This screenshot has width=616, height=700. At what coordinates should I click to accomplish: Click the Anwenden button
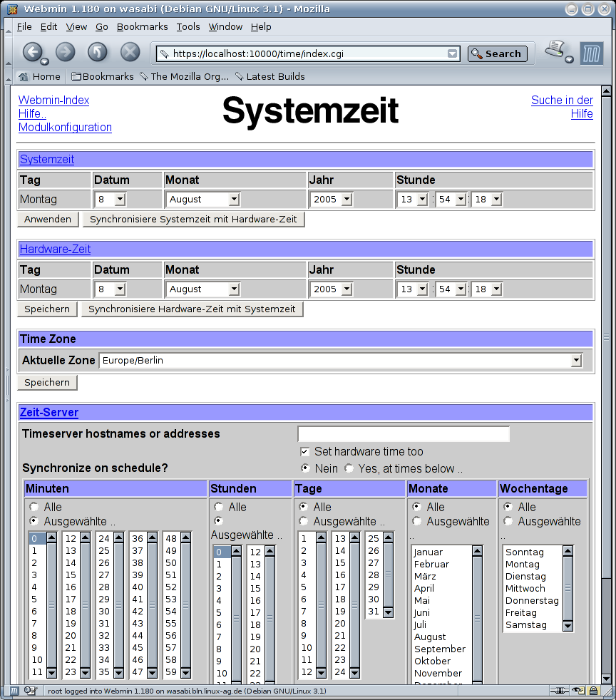[x=48, y=220]
